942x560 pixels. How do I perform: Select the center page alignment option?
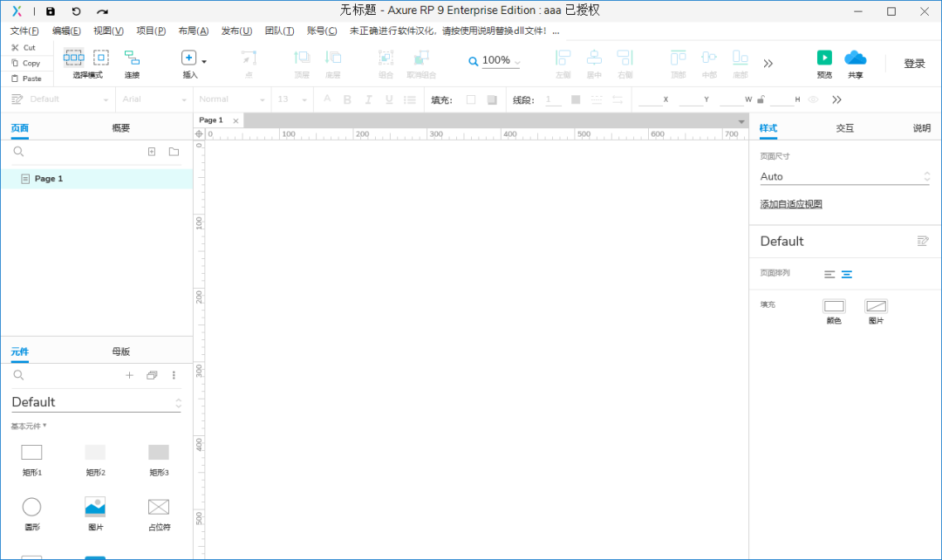[x=846, y=275]
